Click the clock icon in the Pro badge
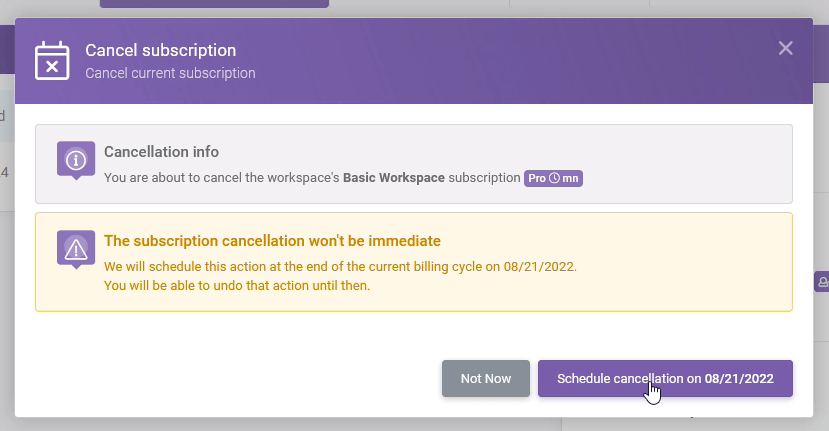829x431 pixels. (x=554, y=179)
